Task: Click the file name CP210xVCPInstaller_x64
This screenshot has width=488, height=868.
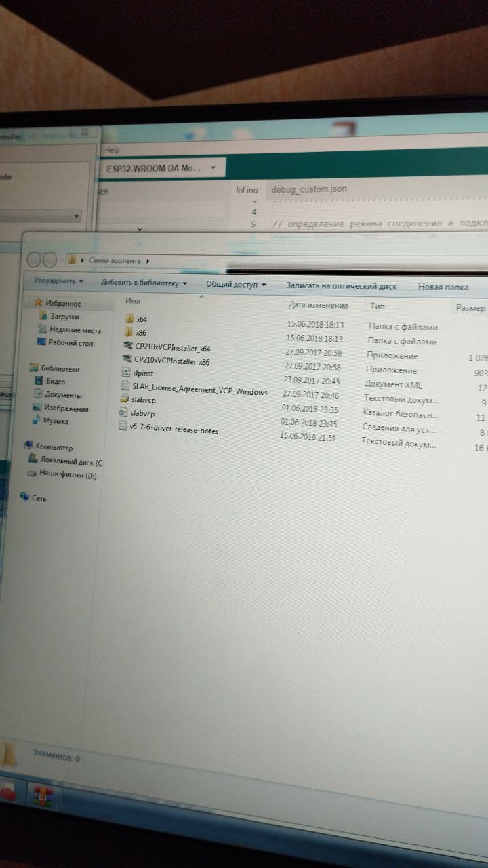Action: coord(172,348)
